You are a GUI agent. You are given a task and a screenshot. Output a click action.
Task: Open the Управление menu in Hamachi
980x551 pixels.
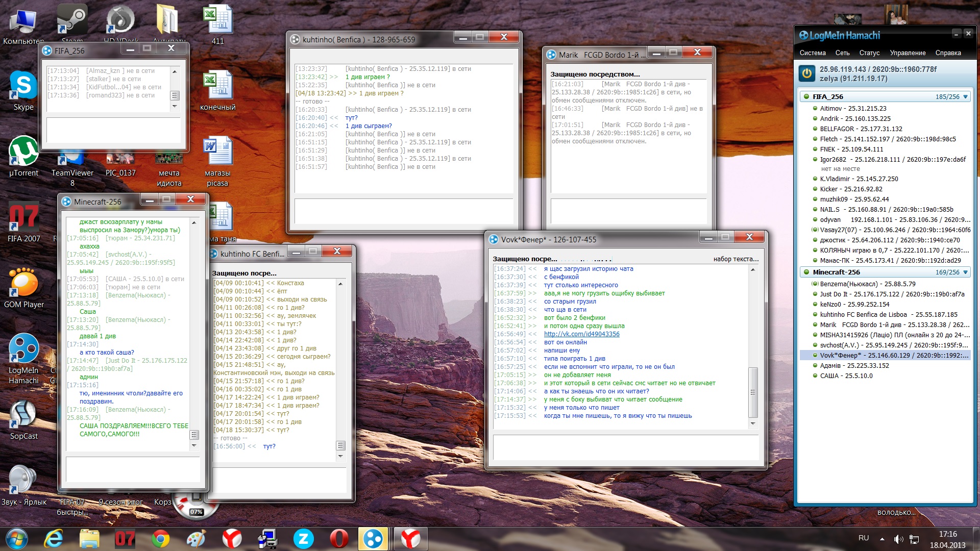(x=908, y=53)
